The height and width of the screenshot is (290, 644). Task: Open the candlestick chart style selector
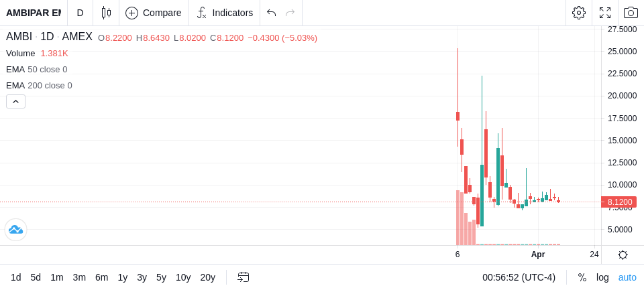[106, 13]
